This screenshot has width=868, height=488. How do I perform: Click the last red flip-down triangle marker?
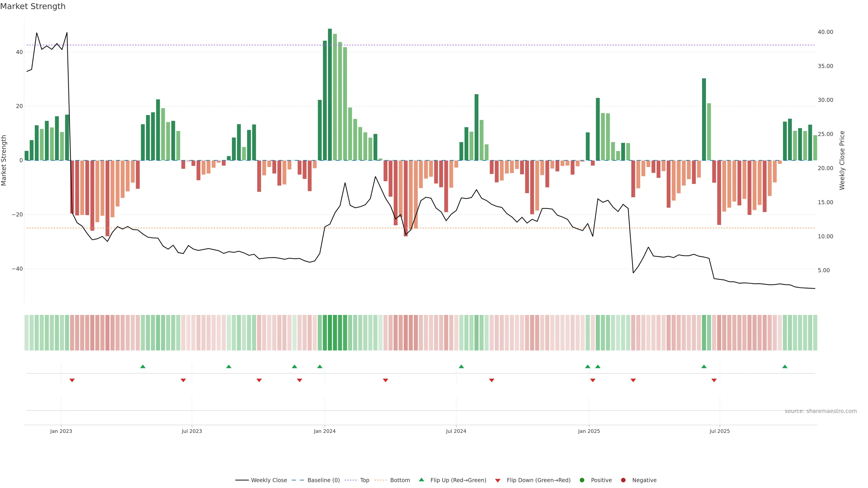click(x=714, y=380)
